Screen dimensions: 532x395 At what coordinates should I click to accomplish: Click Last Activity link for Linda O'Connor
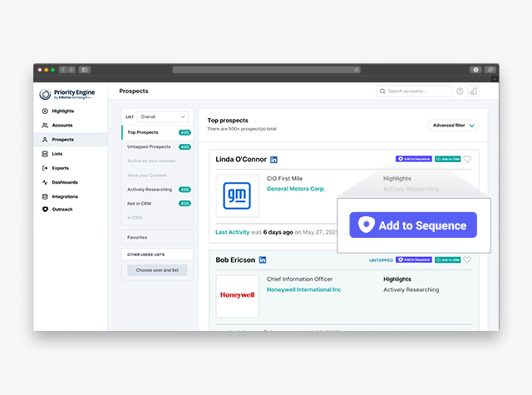click(233, 232)
